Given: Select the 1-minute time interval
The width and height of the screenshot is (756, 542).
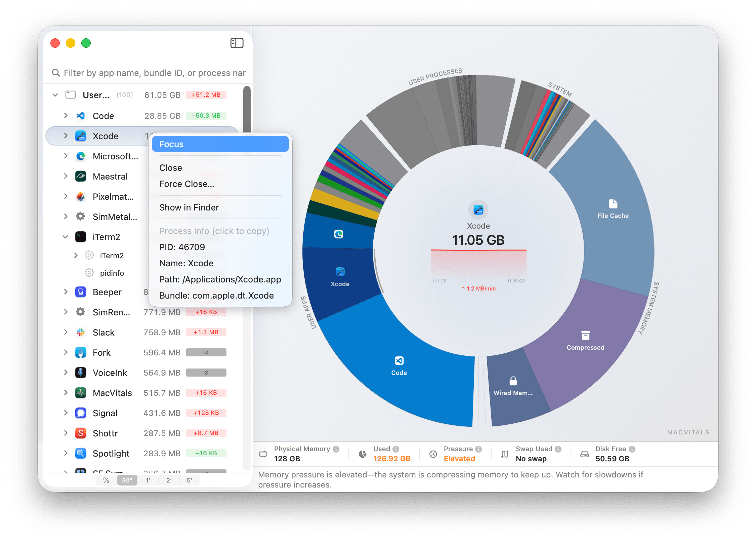Looking at the screenshot, I should click(148, 480).
